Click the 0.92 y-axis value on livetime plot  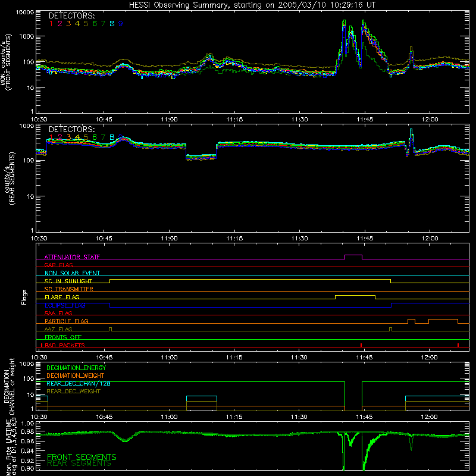[x=28, y=460]
